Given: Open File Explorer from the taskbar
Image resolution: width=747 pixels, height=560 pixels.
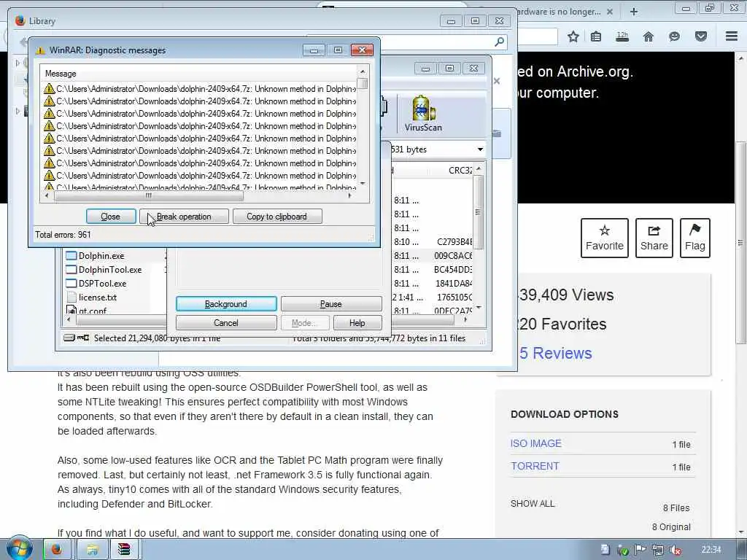Looking at the screenshot, I should click(x=93, y=550).
